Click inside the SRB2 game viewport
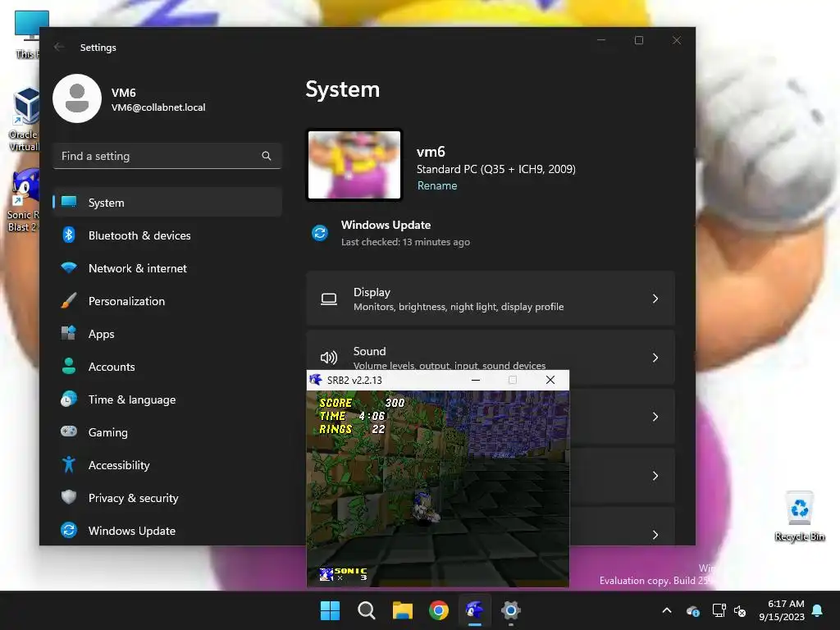Image resolution: width=840 pixels, height=630 pixels. coord(438,488)
